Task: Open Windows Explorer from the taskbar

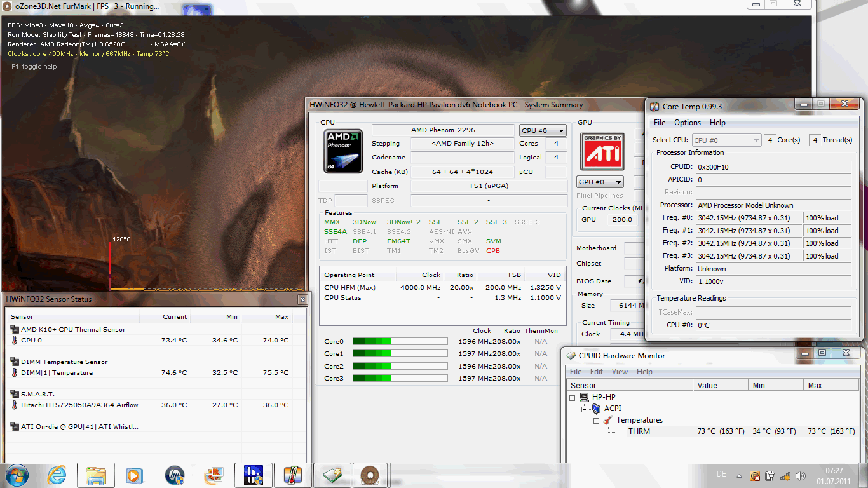Action: point(96,475)
